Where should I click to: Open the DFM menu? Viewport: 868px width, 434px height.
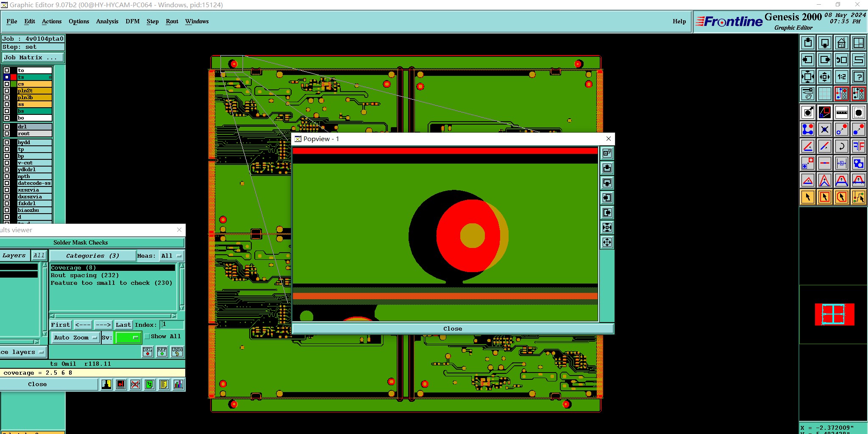pos(133,22)
